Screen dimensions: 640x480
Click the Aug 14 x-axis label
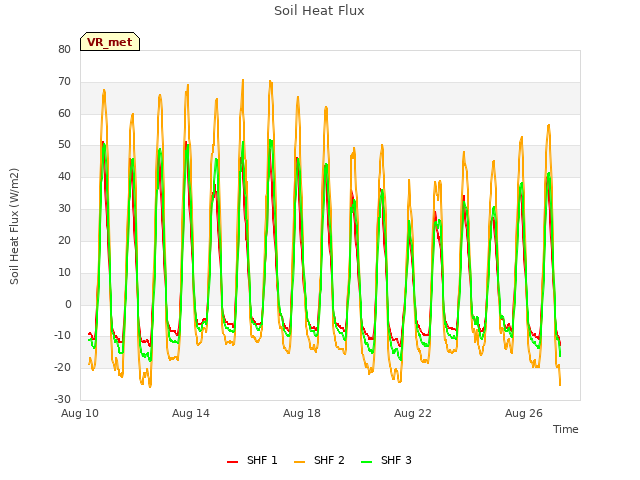[x=191, y=413]
